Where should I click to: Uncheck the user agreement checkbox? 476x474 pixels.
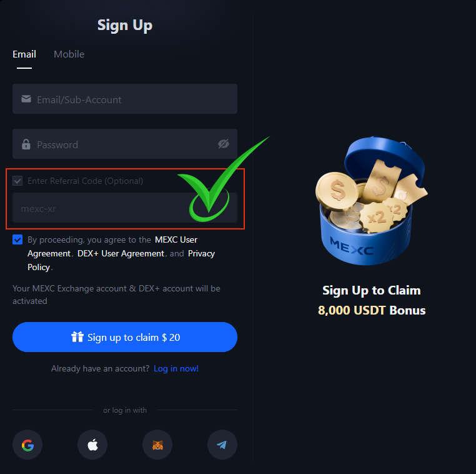[17, 240]
